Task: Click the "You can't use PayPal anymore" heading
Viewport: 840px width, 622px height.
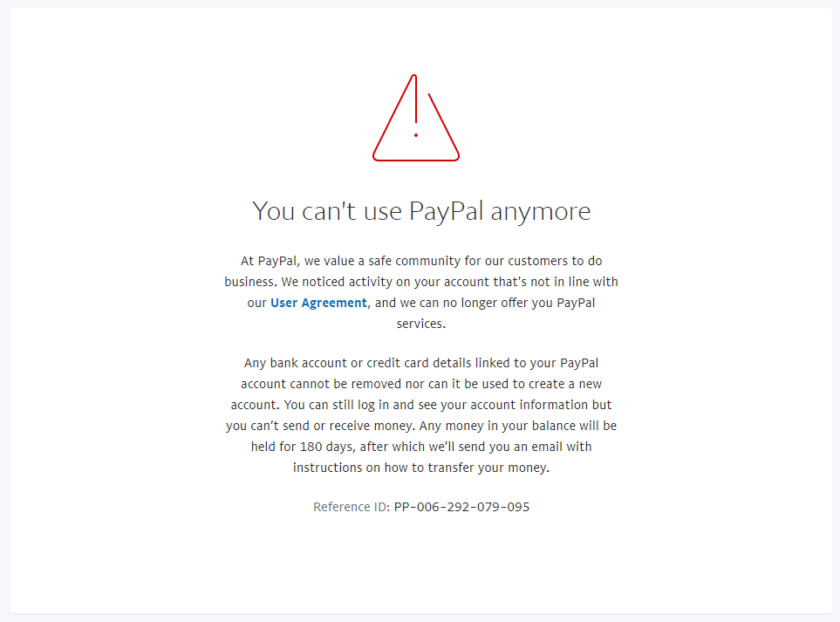Action: 421,211
